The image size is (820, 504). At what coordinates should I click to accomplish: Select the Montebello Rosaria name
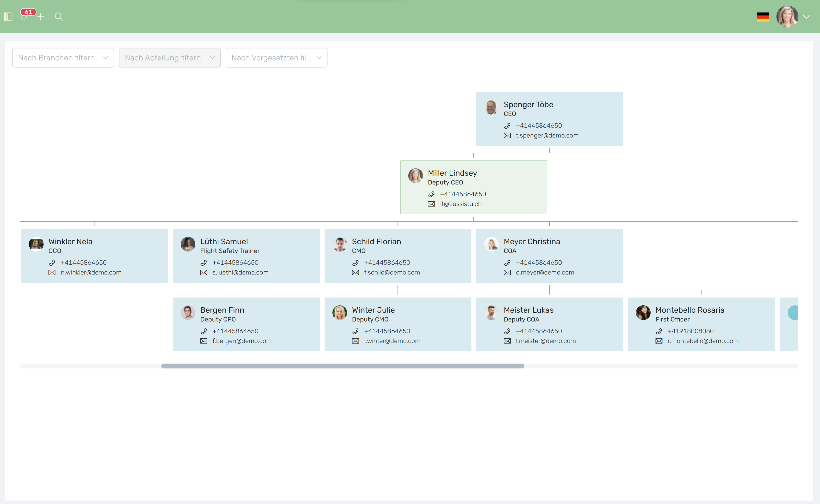690,310
